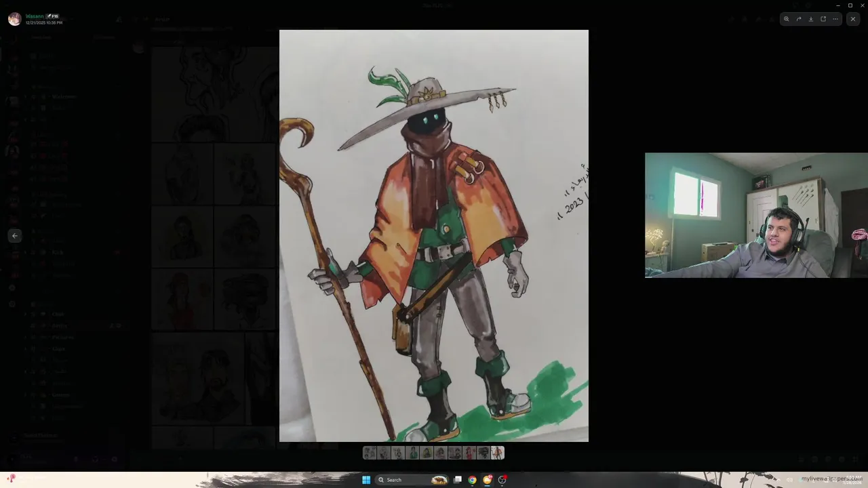Switch to Discord on the taskbar
The height and width of the screenshot is (488, 868).
click(487, 480)
